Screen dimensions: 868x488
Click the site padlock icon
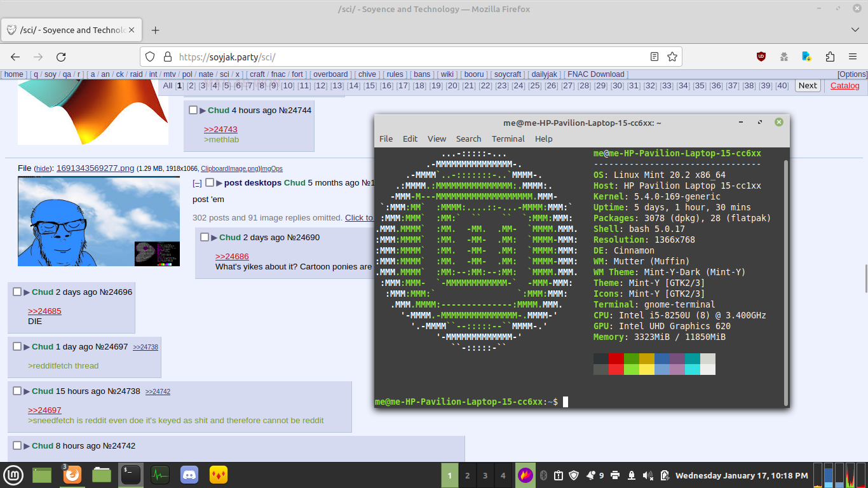[167, 57]
